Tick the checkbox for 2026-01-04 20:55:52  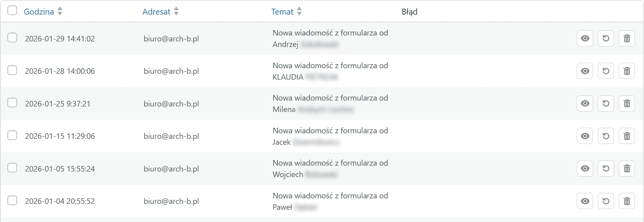(12, 200)
